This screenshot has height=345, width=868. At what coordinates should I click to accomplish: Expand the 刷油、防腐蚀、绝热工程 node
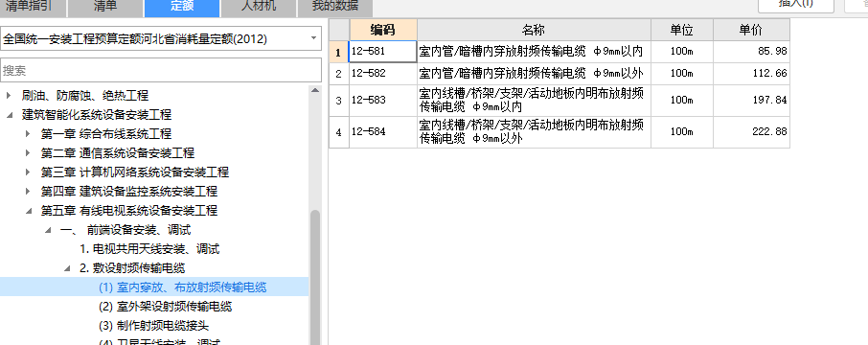coord(9,95)
